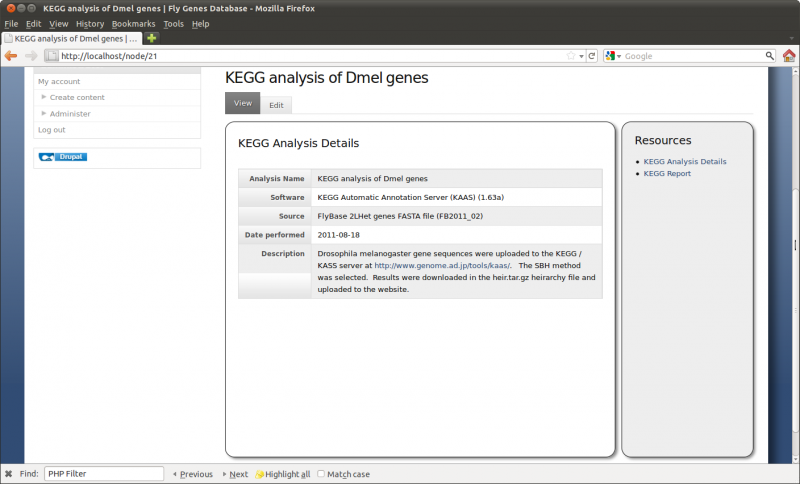
Task: Open the Help menu
Action: pyautogui.click(x=201, y=24)
